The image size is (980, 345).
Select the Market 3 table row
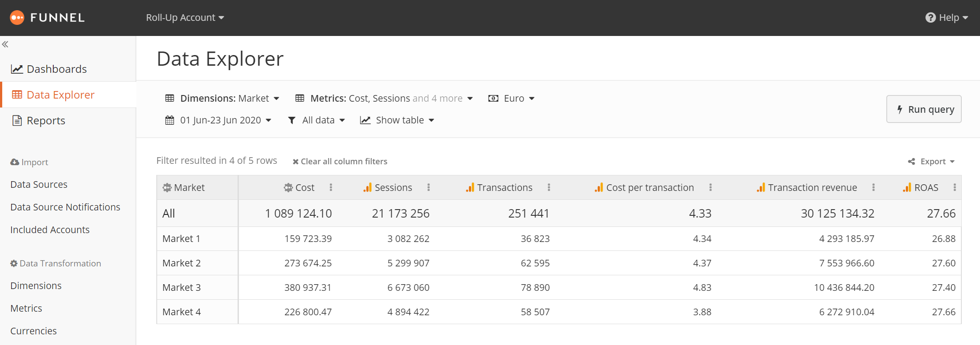click(182, 288)
